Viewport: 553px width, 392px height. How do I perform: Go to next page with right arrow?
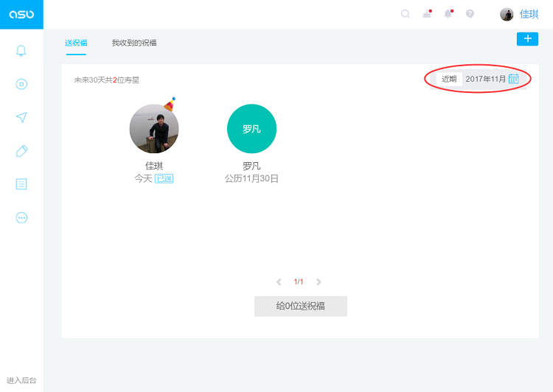pyautogui.click(x=319, y=281)
